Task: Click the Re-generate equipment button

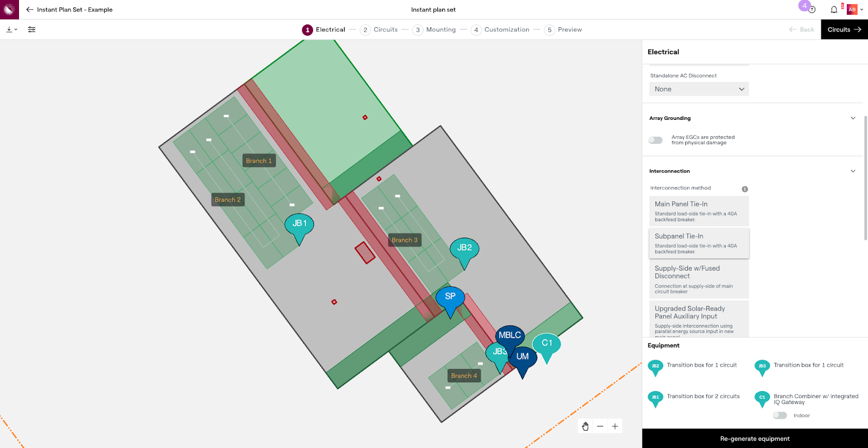Action: (x=755, y=439)
